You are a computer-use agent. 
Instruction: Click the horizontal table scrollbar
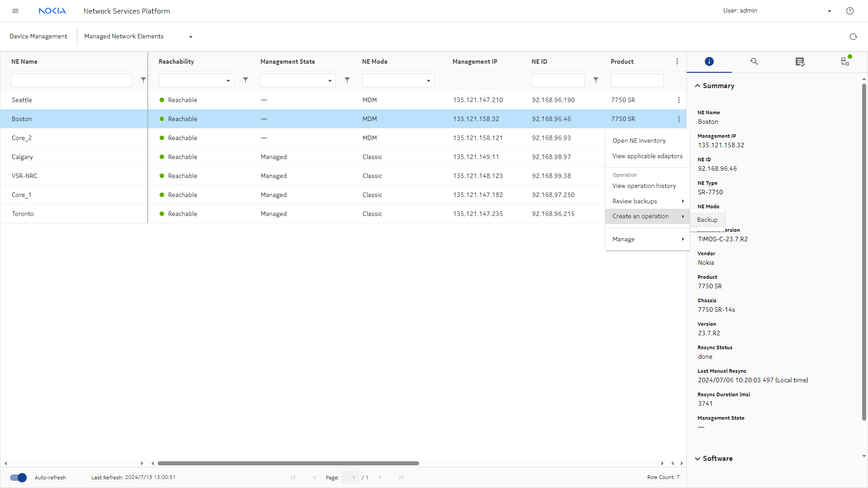click(x=288, y=463)
